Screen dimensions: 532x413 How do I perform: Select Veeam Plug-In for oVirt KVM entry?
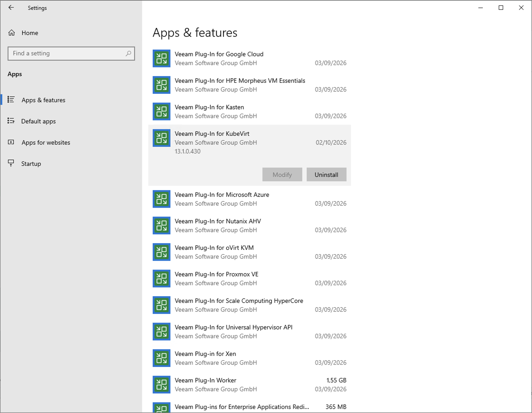click(x=249, y=252)
